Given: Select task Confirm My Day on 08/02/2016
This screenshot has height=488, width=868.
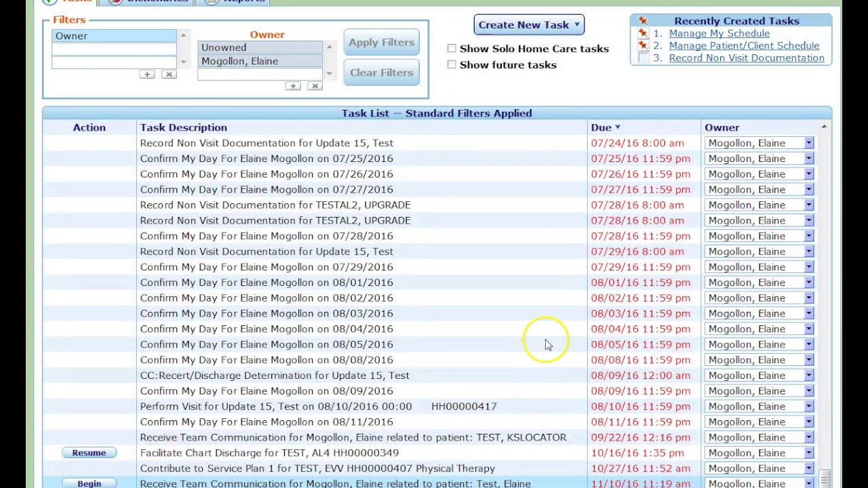Looking at the screenshot, I should [x=267, y=298].
